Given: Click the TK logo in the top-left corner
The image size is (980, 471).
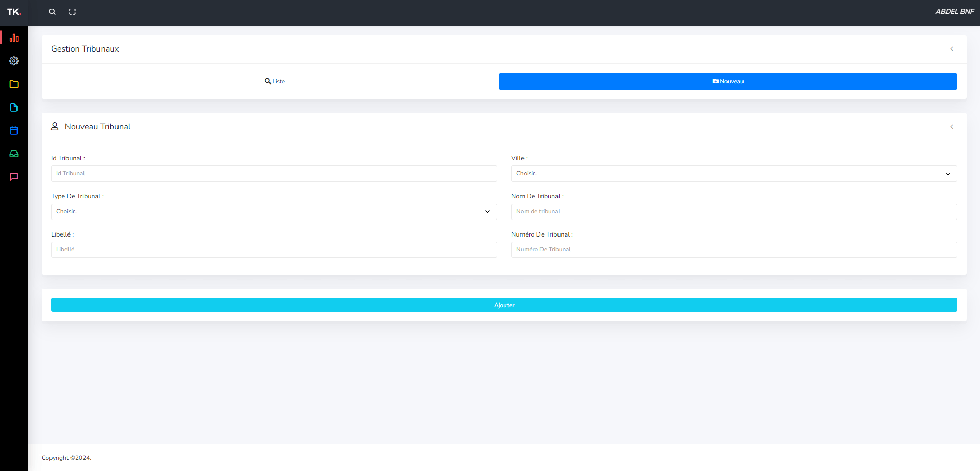Looking at the screenshot, I should [14, 12].
